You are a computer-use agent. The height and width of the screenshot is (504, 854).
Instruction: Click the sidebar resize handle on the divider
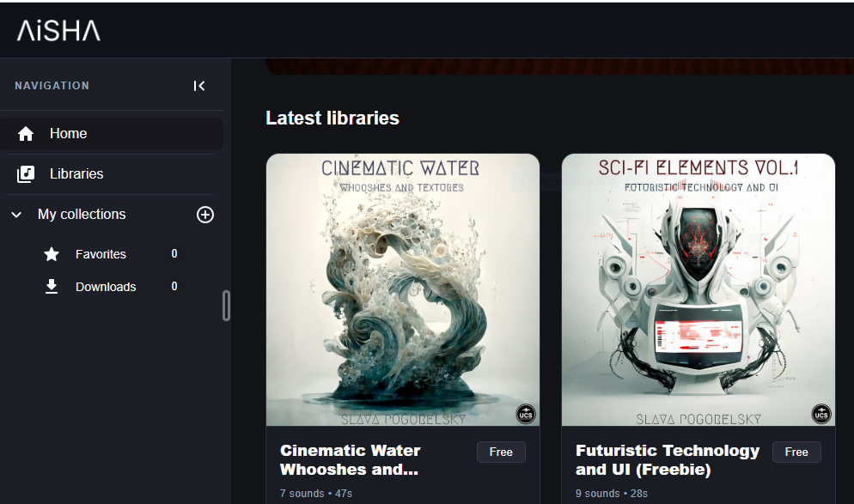click(227, 306)
